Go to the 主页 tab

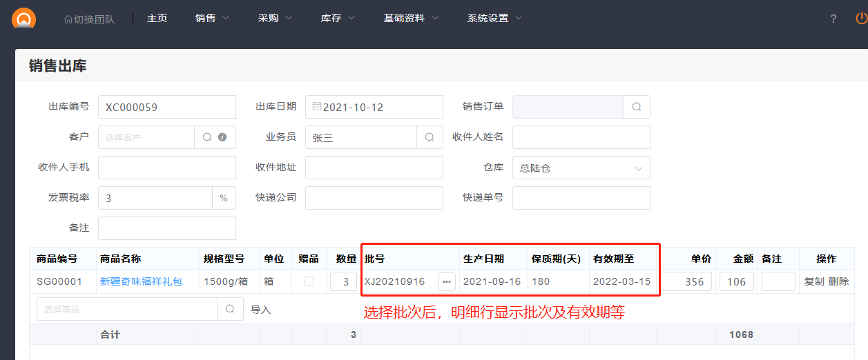click(x=157, y=19)
